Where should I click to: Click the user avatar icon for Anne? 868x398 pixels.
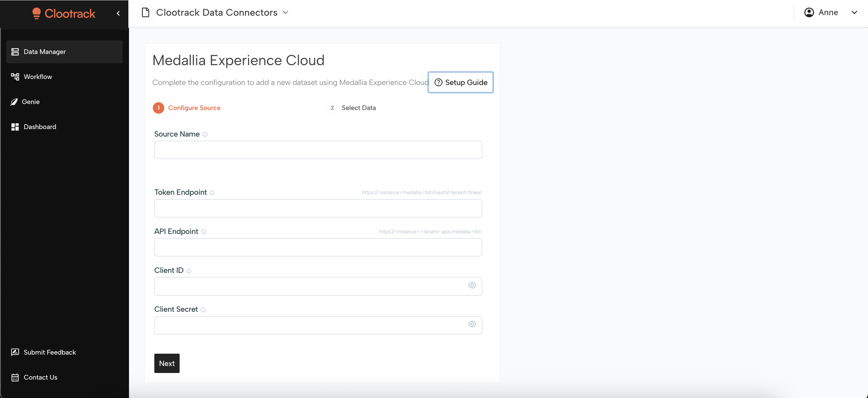[809, 12]
